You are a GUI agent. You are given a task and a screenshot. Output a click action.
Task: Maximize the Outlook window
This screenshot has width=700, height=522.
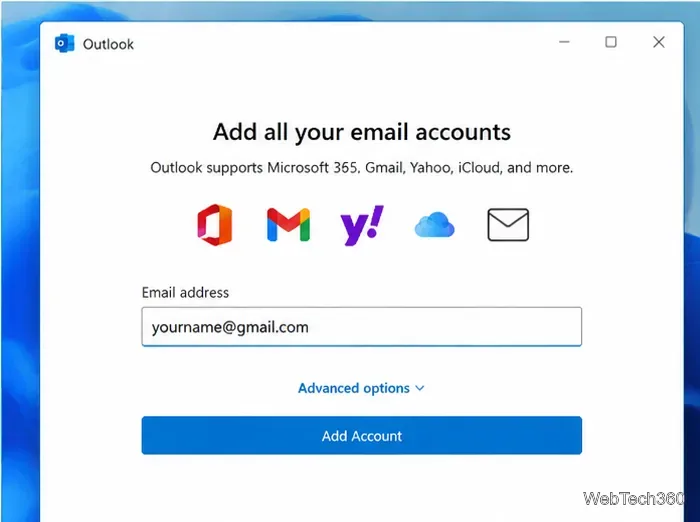tap(611, 42)
